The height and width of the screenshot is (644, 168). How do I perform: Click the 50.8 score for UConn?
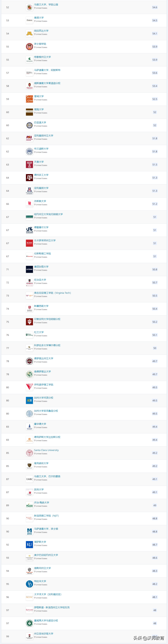click(x=155, y=269)
